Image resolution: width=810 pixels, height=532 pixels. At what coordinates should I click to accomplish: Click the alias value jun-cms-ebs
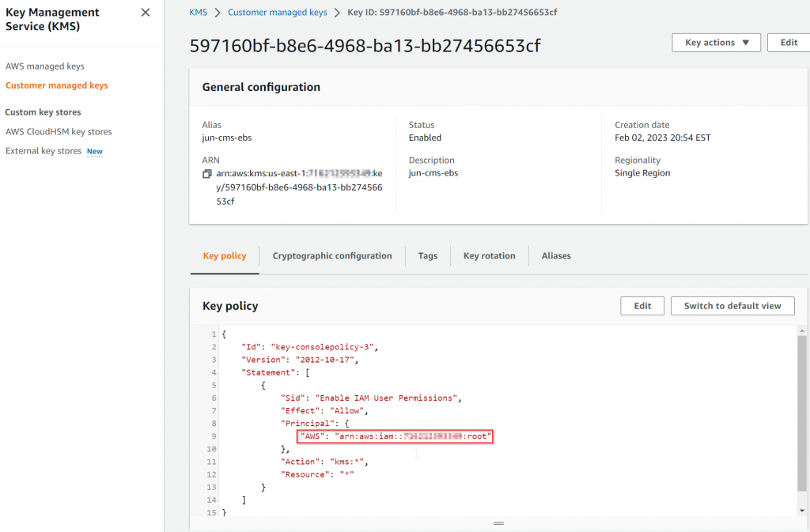[227, 138]
